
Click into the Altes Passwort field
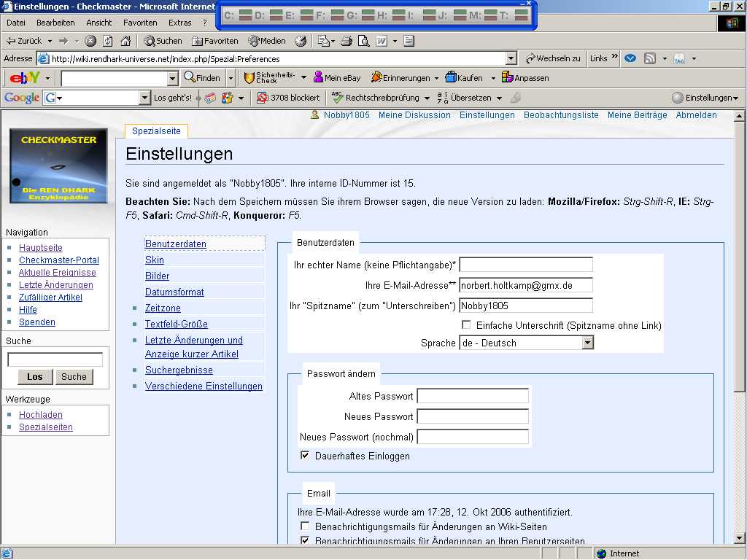coord(473,396)
